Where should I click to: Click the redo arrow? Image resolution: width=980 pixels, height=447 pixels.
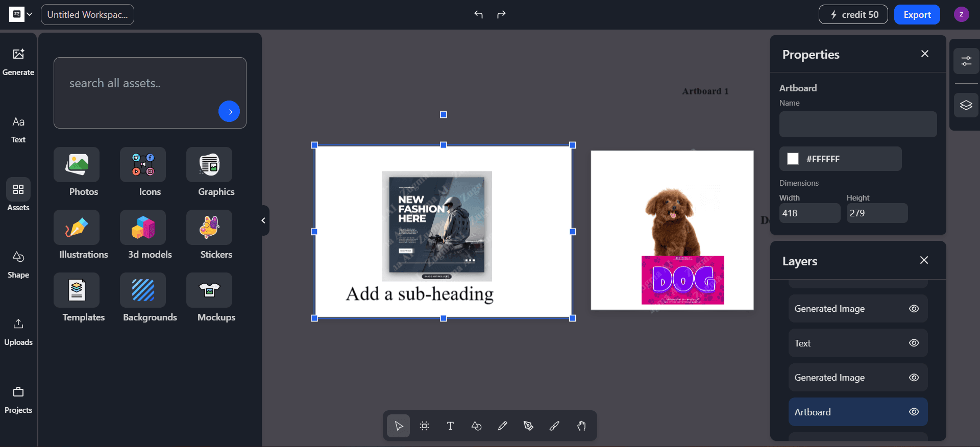pos(501,14)
